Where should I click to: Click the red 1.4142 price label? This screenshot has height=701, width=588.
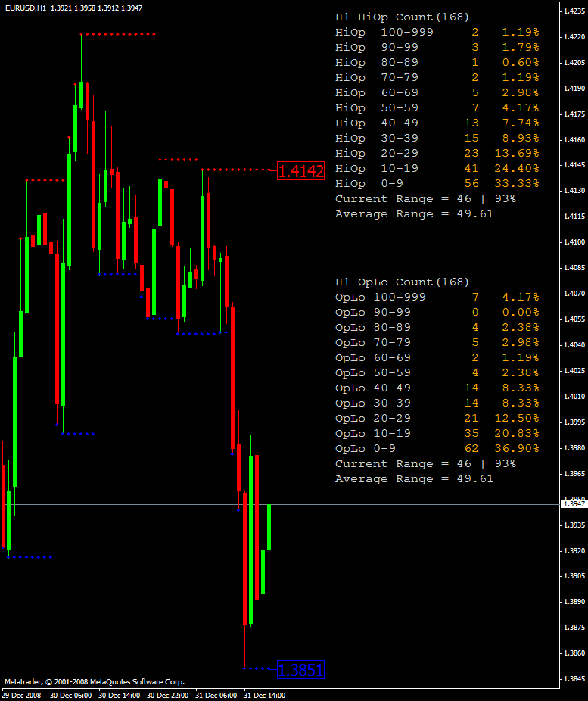pyautogui.click(x=300, y=171)
